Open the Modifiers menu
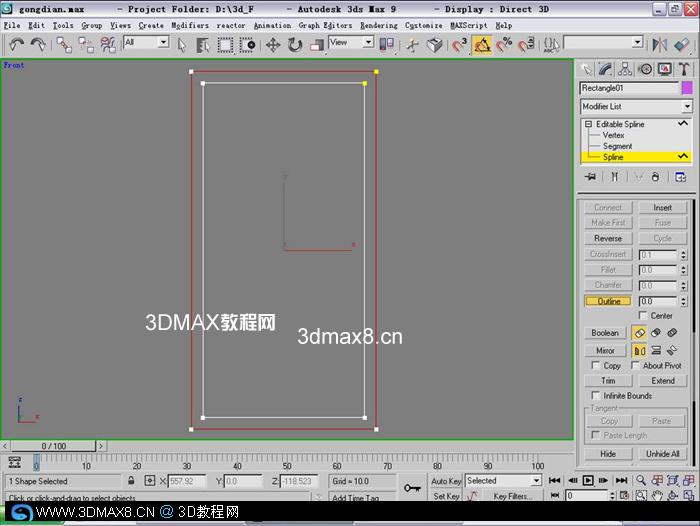Viewport: 700px width, 526px height. coord(190,25)
